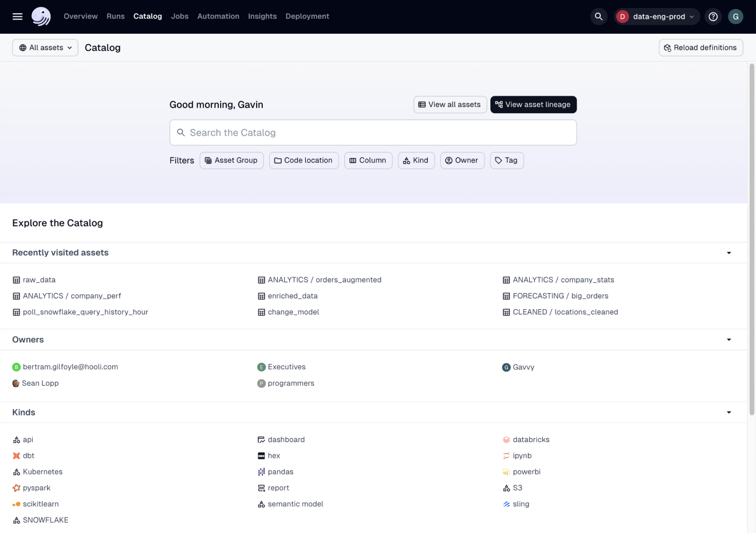This screenshot has height=533, width=756.
Task: Select the dbt kind icon
Action: tap(15, 455)
